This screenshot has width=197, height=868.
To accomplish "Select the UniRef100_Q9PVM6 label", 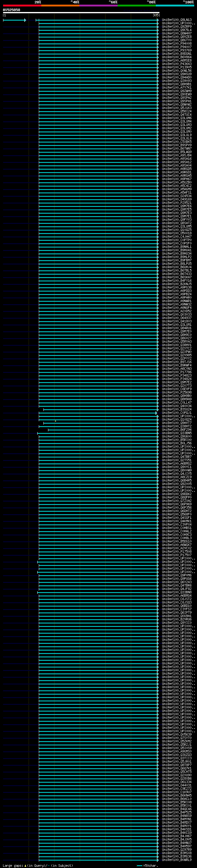I will (x=177, y=575).
